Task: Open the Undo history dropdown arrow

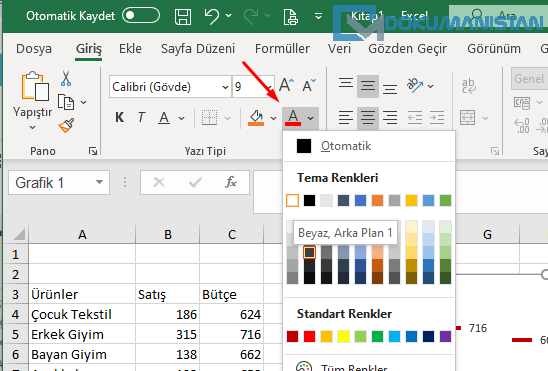Action: (229, 16)
